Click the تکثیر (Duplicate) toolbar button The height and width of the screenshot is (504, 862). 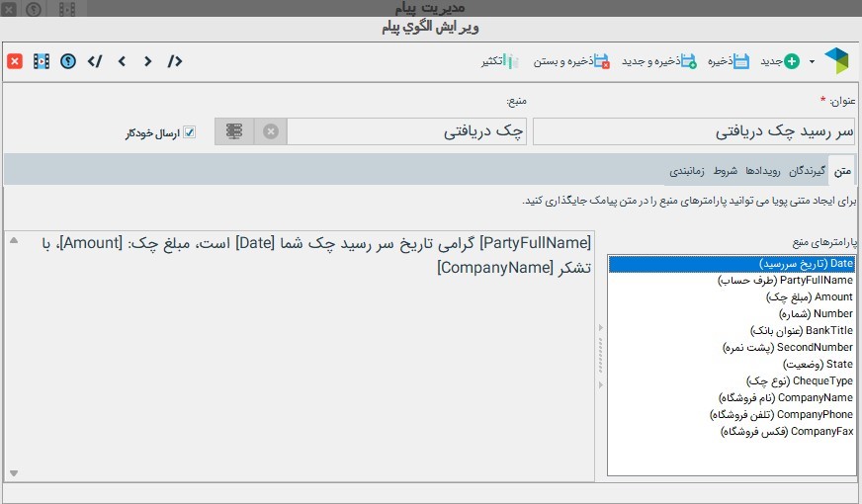(500, 61)
